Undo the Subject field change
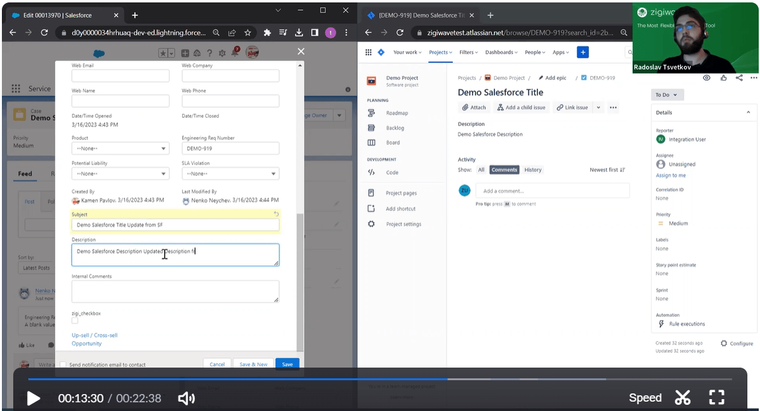This screenshot has width=760, height=411. (x=276, y=214)
